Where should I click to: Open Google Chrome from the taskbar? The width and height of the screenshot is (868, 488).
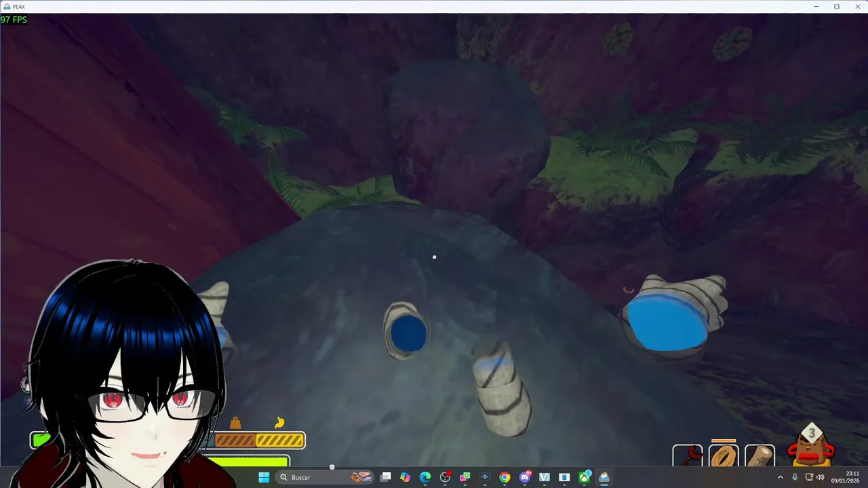tap(505, 477)
